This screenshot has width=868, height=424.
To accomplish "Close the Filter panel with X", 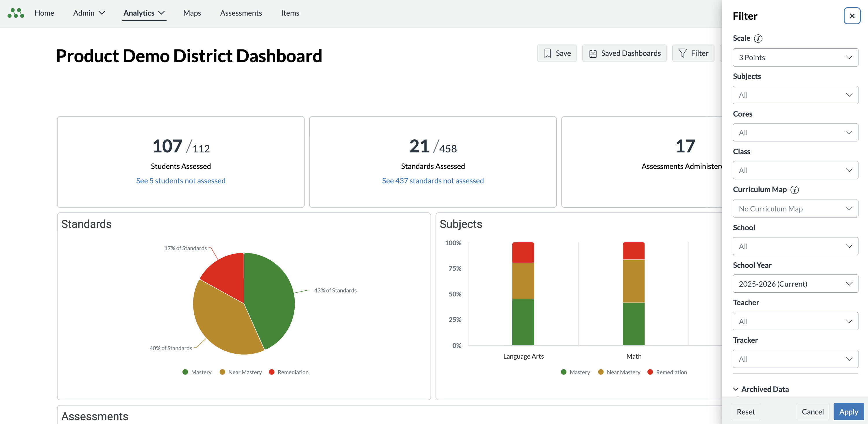I will click(852, 16).
